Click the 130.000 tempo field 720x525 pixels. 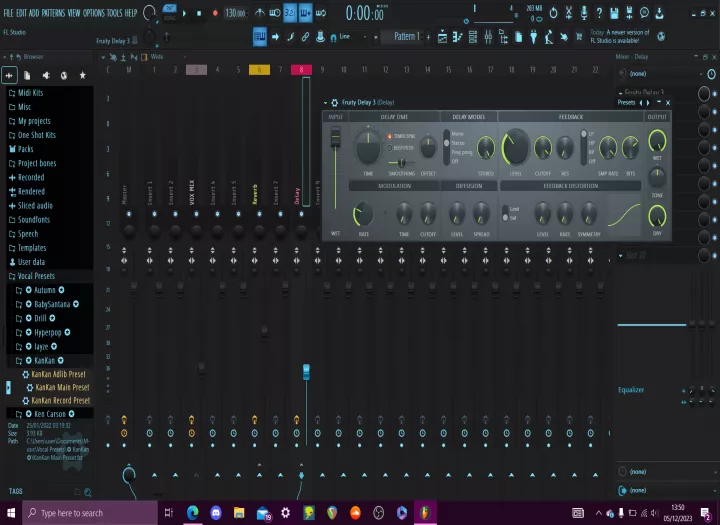pyautogui.click(x=235, y=13)
